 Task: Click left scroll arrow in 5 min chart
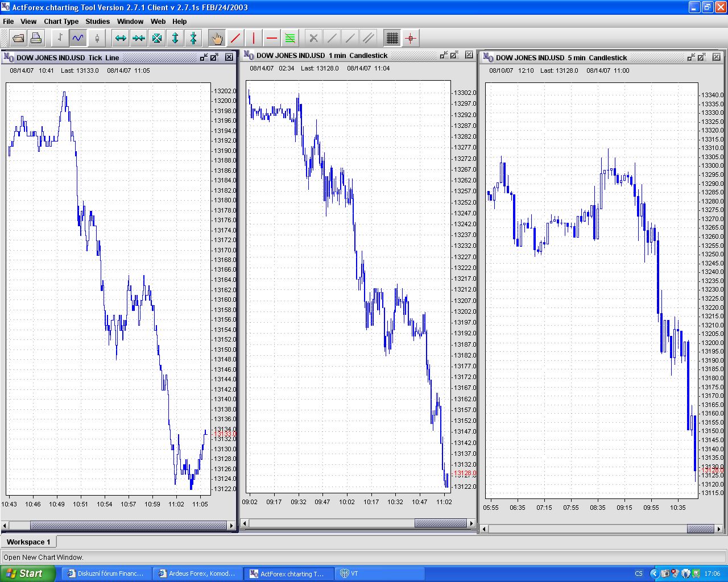click(485, 529)
